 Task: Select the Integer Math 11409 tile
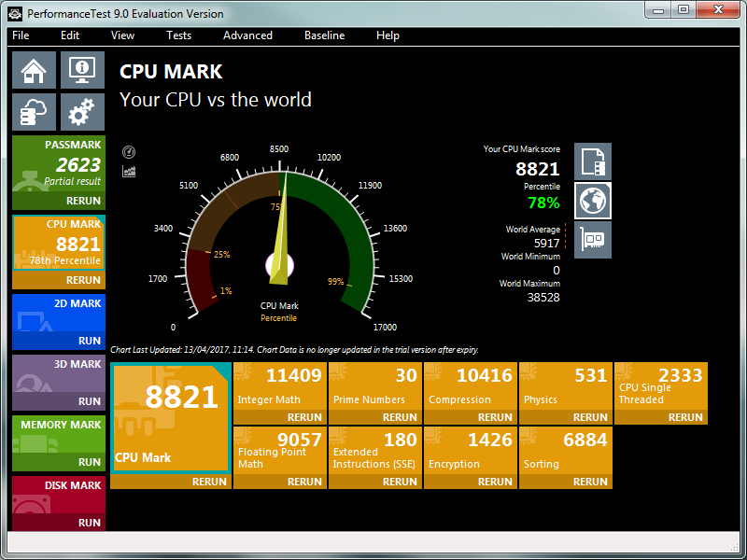pos(280,386)
